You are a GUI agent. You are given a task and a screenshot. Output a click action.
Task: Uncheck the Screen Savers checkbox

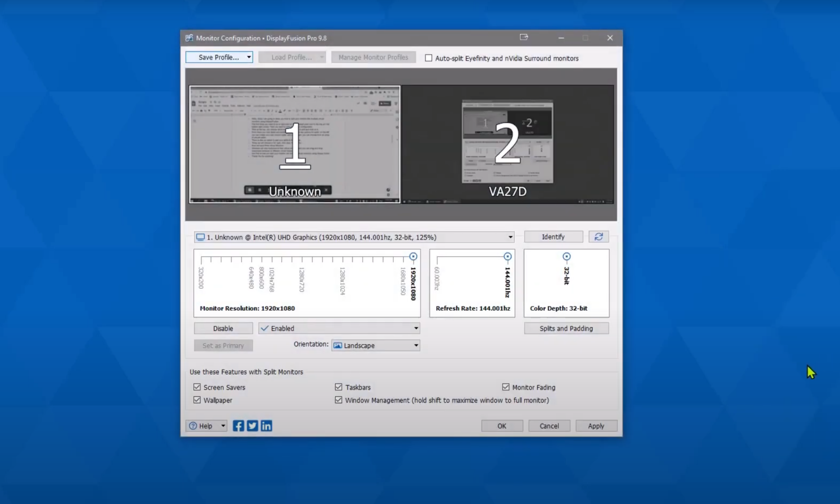[197, 387]
